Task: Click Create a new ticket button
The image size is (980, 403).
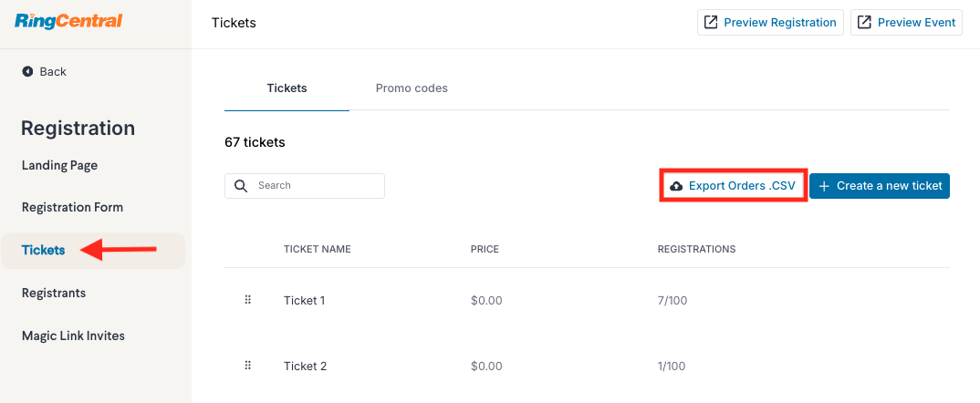Action: tap(880, 186)
